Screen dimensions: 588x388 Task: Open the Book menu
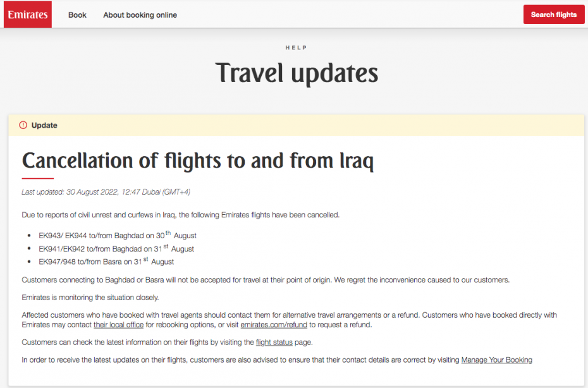click(77, 15)
